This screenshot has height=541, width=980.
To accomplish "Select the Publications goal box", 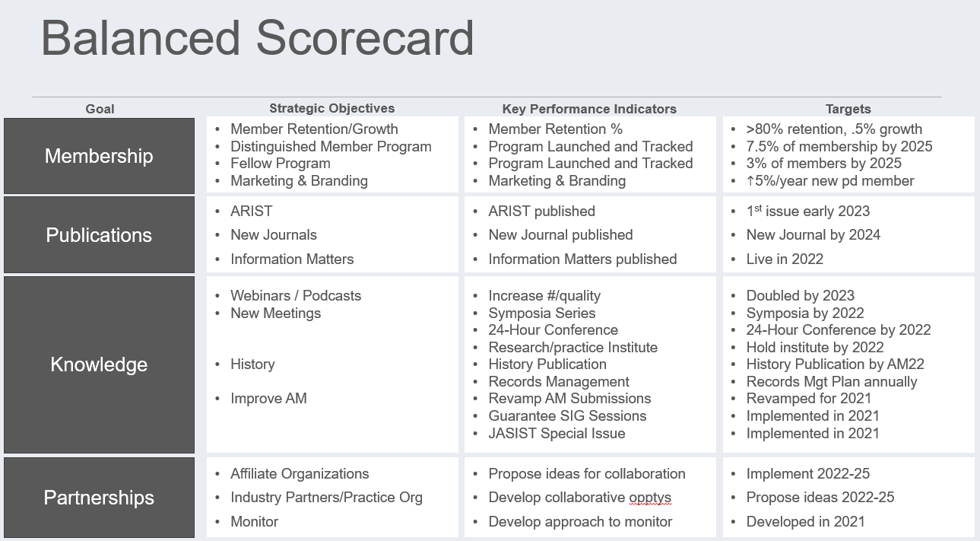I will (99, 235).
